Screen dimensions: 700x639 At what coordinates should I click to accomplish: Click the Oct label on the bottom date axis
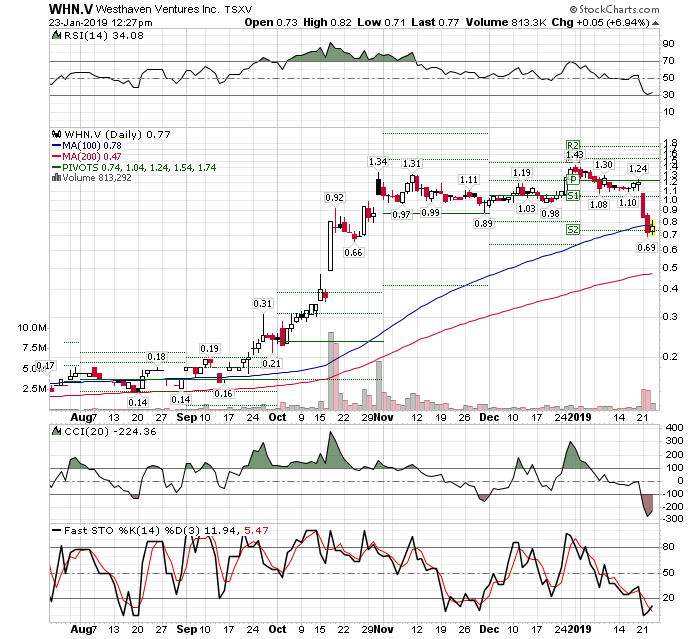coord(278,629)
